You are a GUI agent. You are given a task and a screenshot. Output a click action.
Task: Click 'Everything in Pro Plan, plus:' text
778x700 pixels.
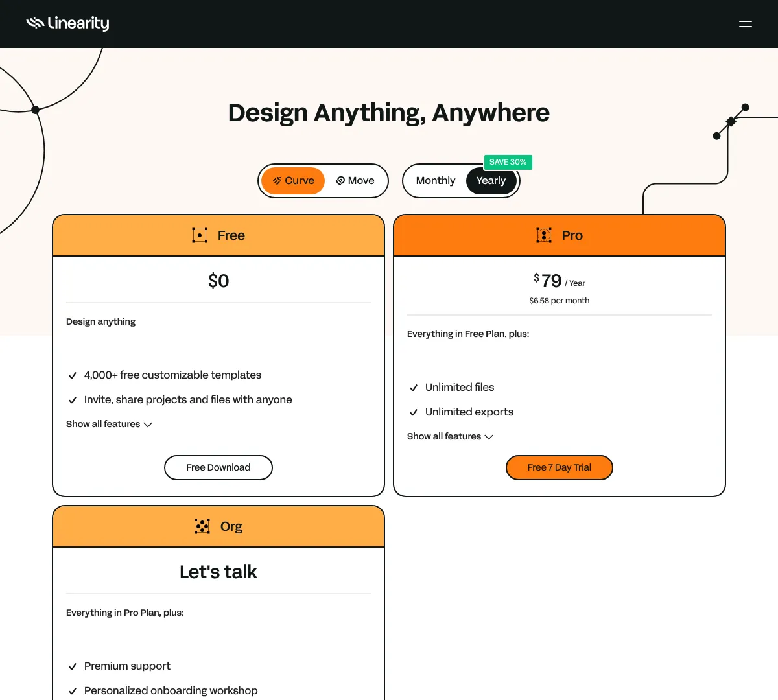pyautogui.click(x=125, y=612)
